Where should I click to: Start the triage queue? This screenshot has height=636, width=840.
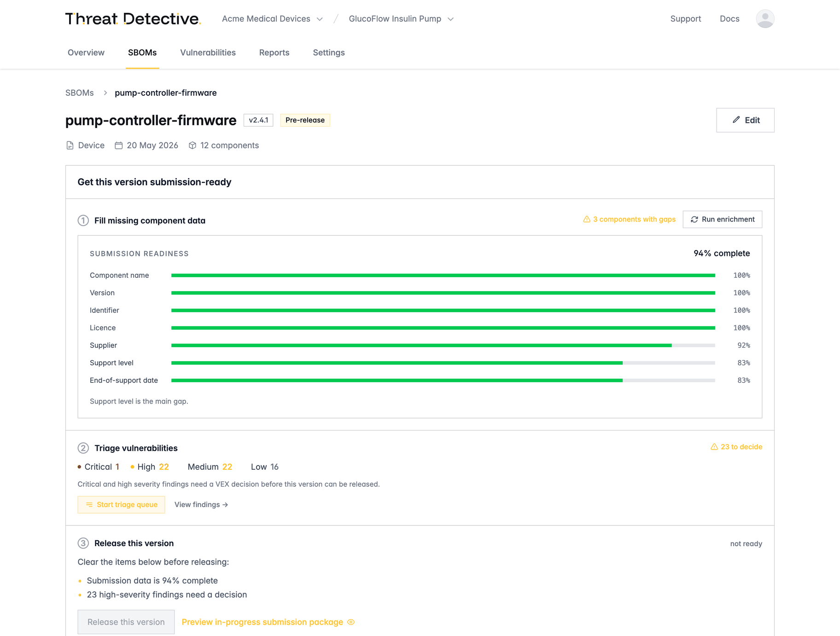coord(121,505)
